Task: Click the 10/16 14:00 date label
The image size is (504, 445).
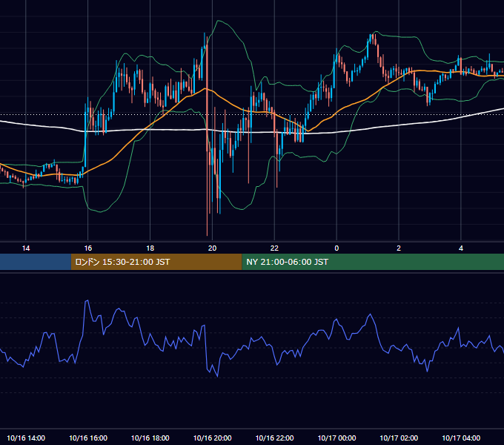Action: tap(26, 438)
